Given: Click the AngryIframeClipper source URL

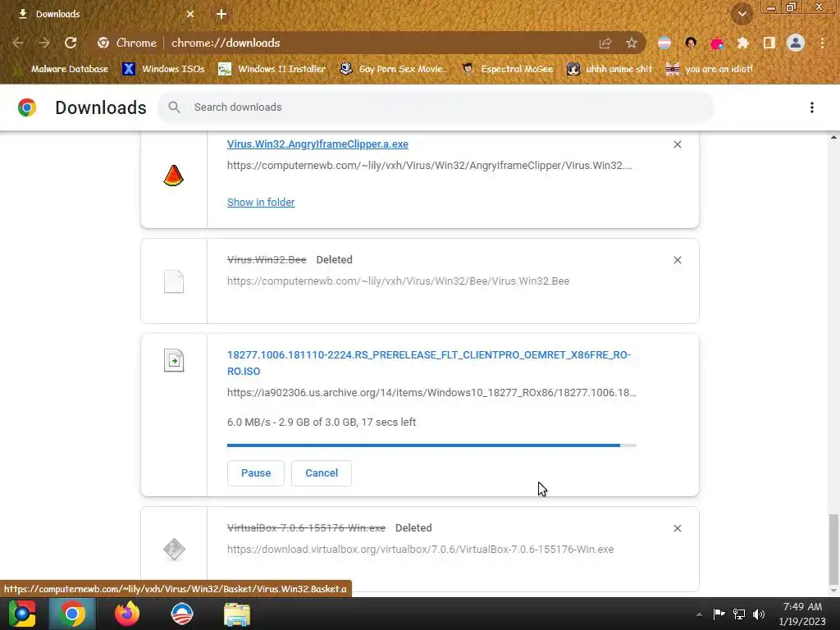Looking at the screenshot, I should click(430, 166).
